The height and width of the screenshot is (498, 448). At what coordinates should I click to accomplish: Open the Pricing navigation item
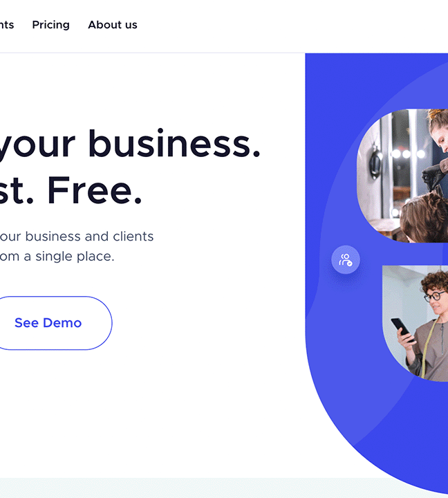50,25
